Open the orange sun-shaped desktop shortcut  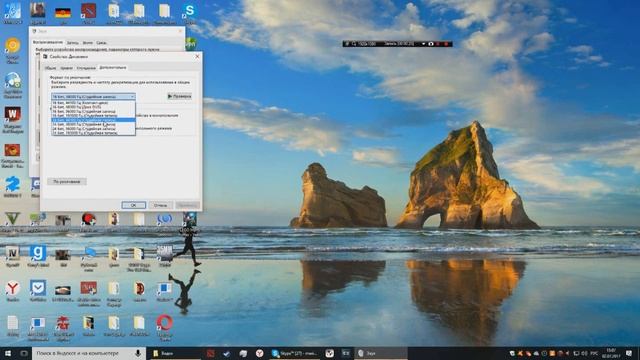click(x=13, y=46)
